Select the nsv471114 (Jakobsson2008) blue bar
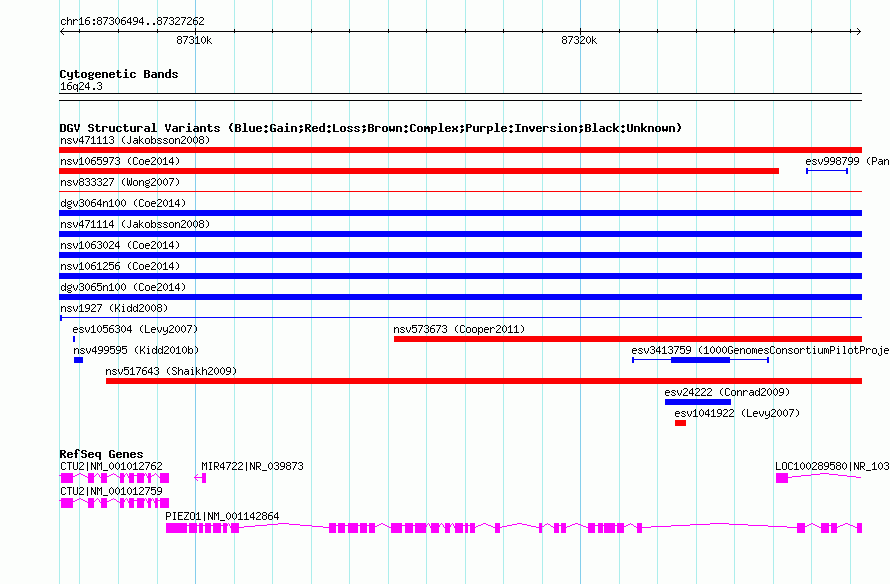This screenshot has width=890, height=584. (460, 234)
